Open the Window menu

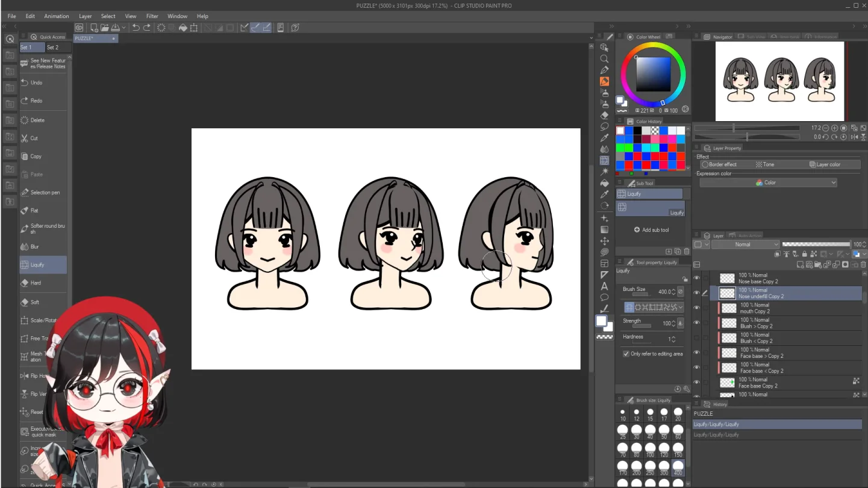[x=177, y=16]
